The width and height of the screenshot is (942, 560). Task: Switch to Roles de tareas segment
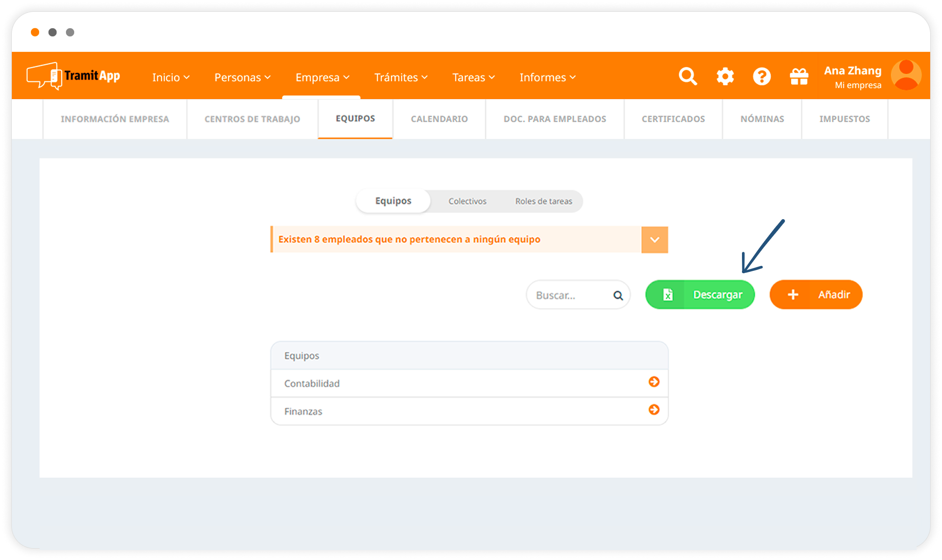pos(543,201)
